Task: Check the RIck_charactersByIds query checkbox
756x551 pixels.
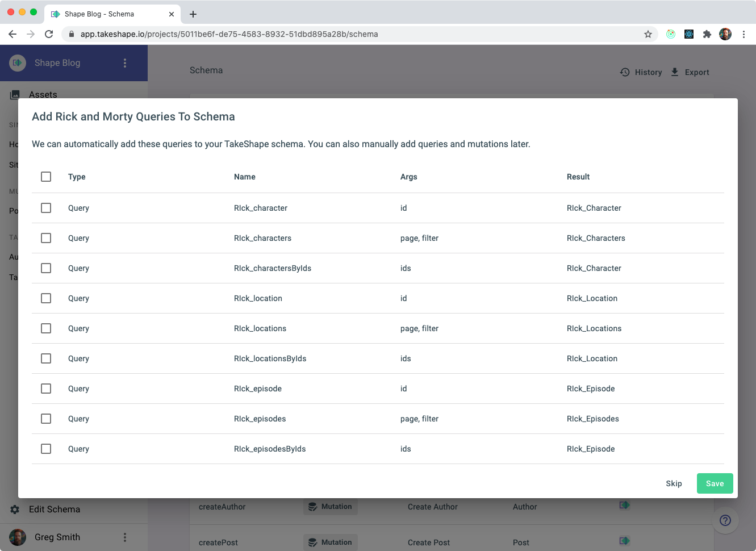Action: 46,268
